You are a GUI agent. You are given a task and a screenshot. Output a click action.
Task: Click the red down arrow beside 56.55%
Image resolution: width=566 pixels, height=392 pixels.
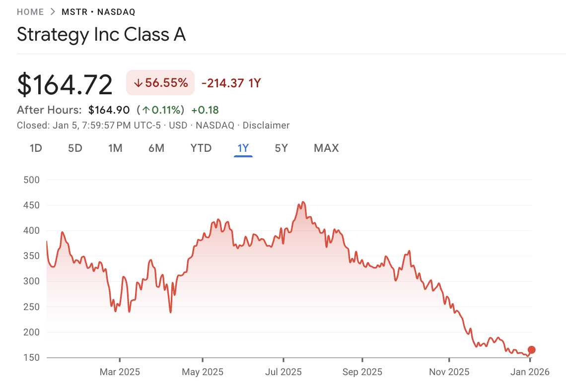pos(138,83)
